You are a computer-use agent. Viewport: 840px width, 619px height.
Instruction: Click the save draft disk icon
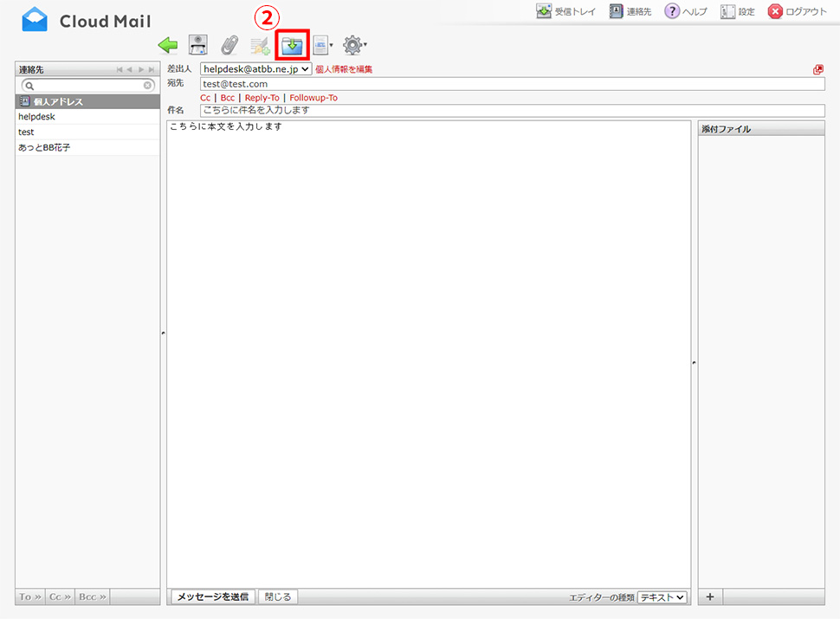click(198, 45)
